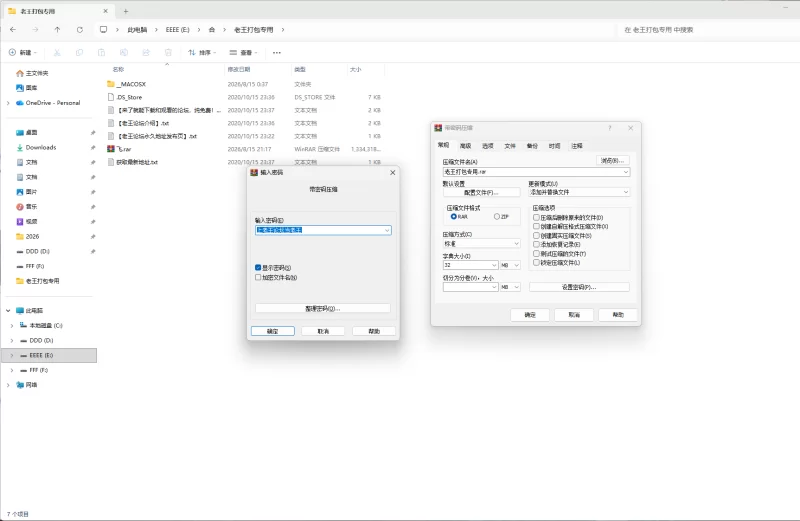Switch to the 注释 tab

pyautogui.click(x=577, y=146)
